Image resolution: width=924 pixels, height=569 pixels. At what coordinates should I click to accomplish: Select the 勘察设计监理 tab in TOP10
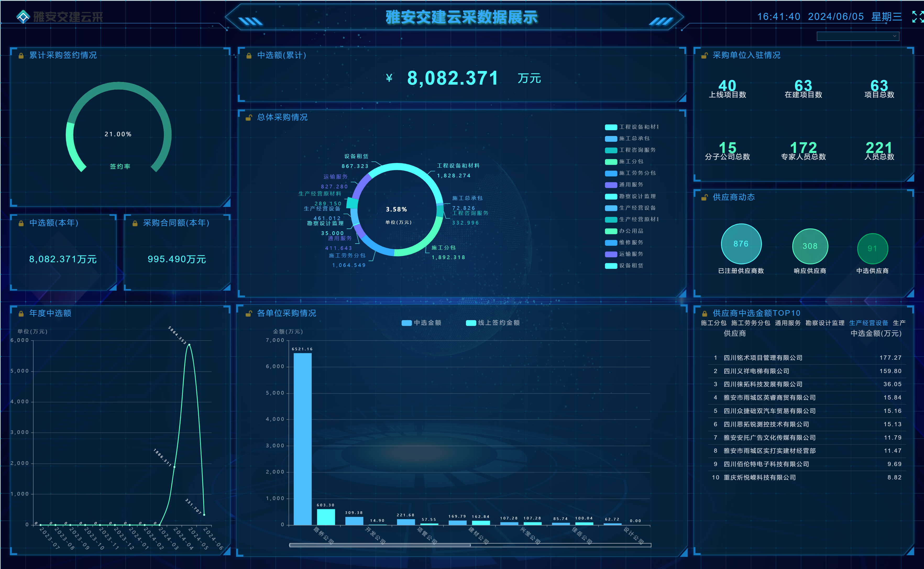(x=825, y=323)
